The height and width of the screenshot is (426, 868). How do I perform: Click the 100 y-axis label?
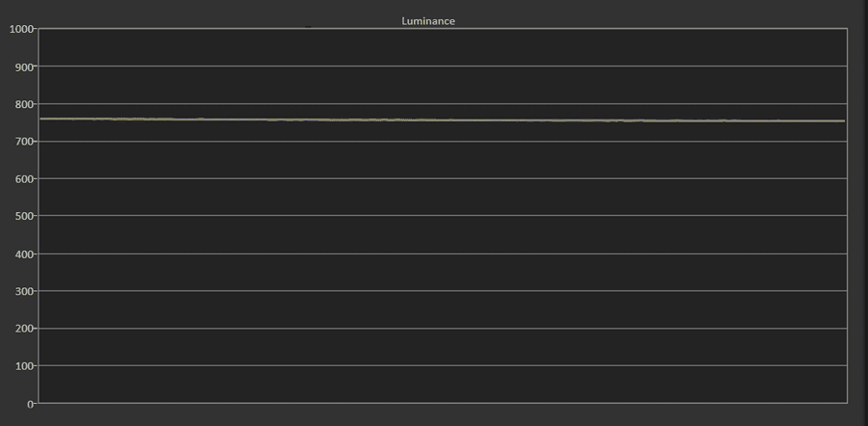pyautogui.click(x=25, y=365)
